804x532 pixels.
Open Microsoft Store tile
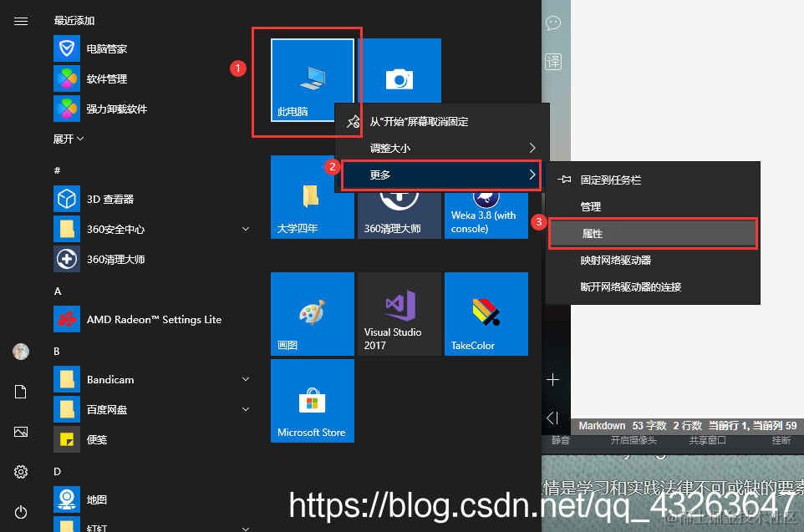[x=312, y=400]
